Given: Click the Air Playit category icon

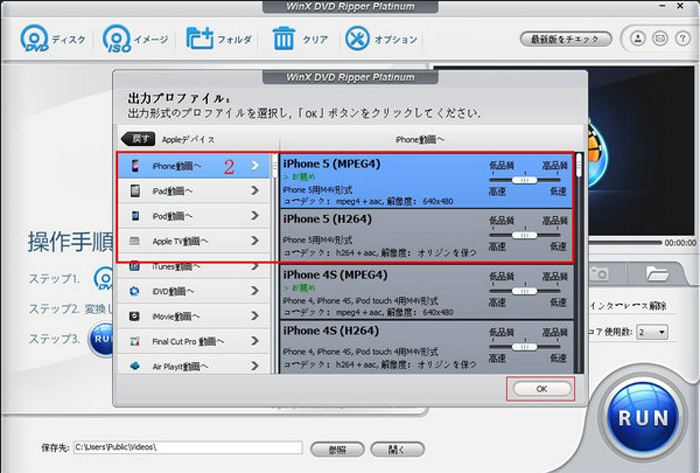Looking at the screenshot, I should (134, 366).
